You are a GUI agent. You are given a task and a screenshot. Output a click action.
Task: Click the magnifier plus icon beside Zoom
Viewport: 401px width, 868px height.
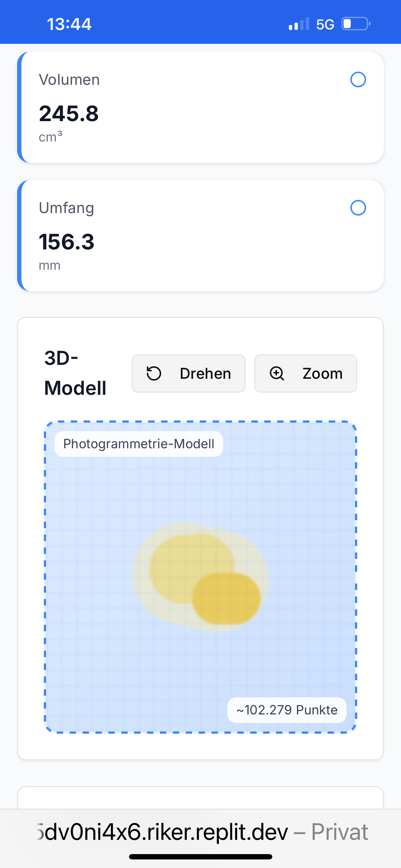(277, 373)
